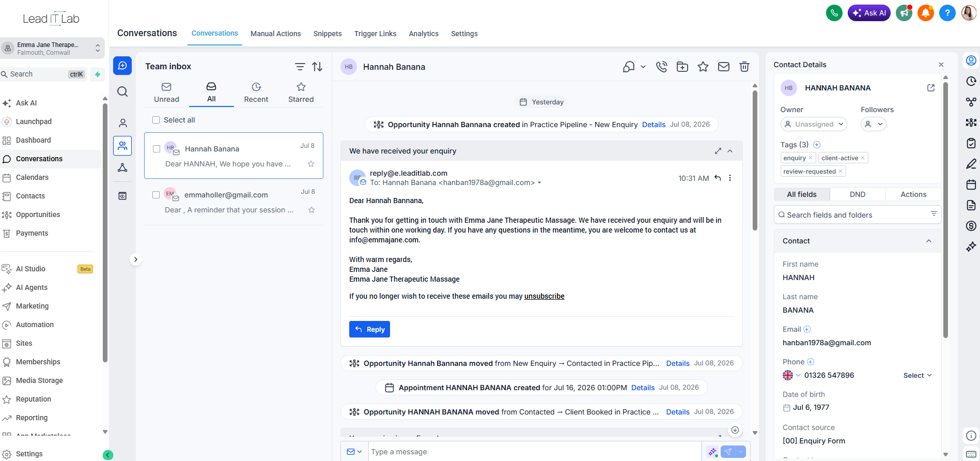Star the emmaholler@gmail.com conversation
Image resolution: width=980 pixels, height=461 pixels.
[x=312, y=210]
